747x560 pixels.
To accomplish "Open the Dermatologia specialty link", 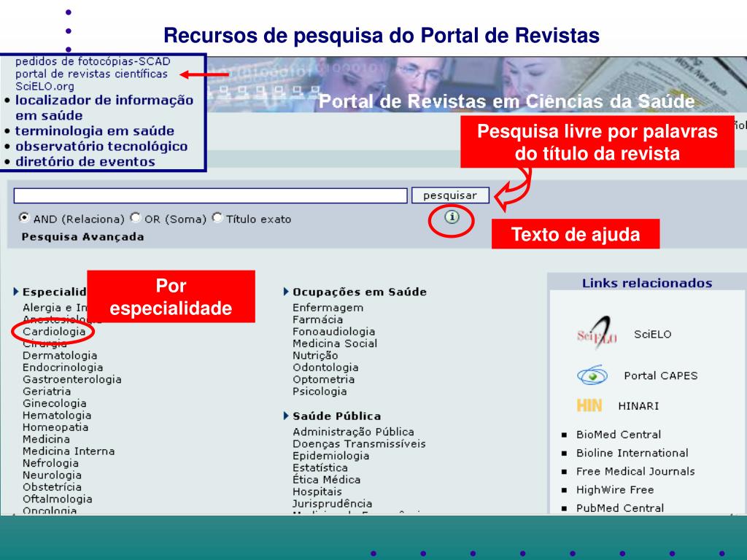I will pos(60,355).
